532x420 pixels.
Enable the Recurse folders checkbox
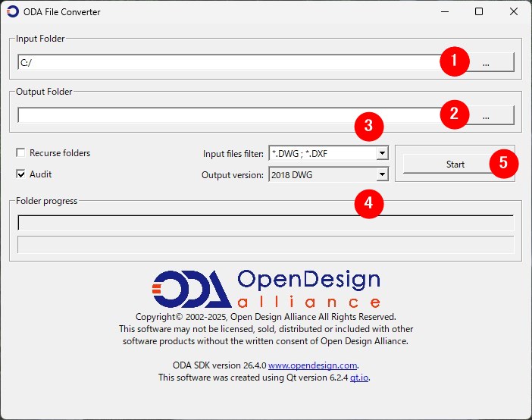tap(20, 153)
